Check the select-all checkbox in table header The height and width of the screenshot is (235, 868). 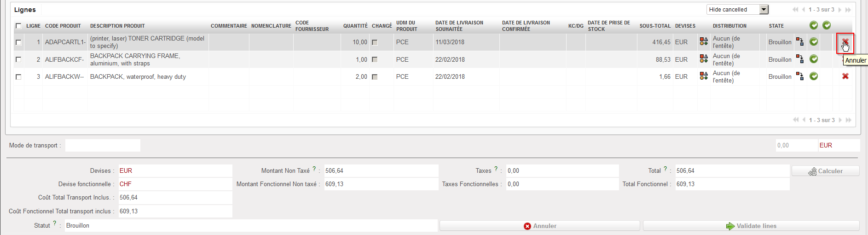tap(18, 26)
